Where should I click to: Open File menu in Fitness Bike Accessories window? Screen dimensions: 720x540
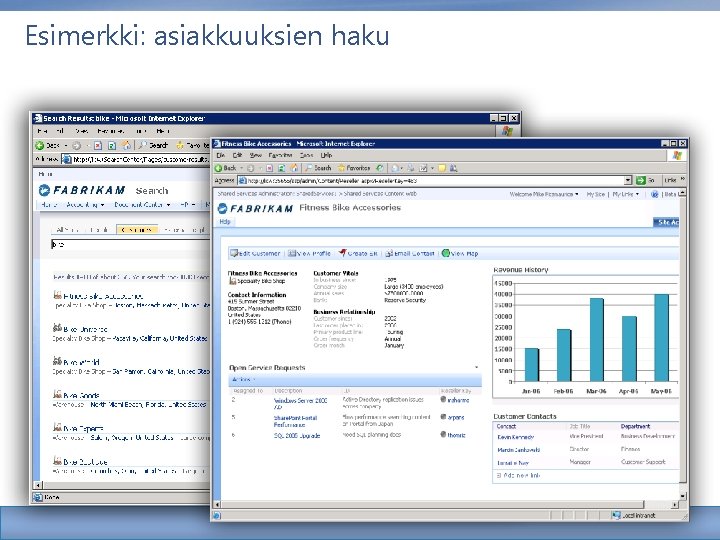coord(221,155)
